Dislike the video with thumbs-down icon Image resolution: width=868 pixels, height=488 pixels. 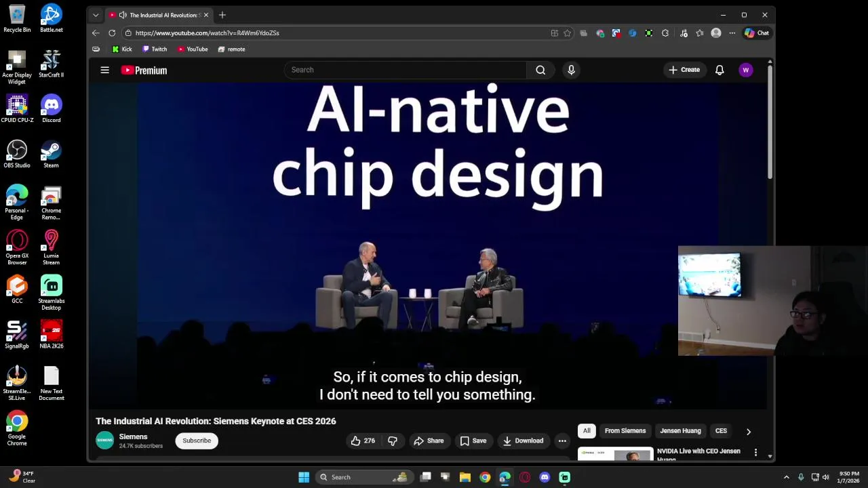pyautogui.click(x=393, y=441)
